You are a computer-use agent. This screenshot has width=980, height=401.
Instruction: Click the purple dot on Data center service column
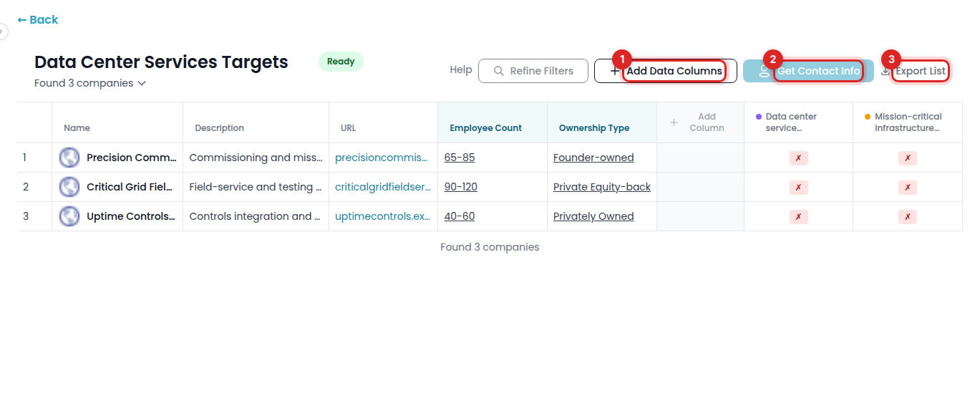coord(759,117)
